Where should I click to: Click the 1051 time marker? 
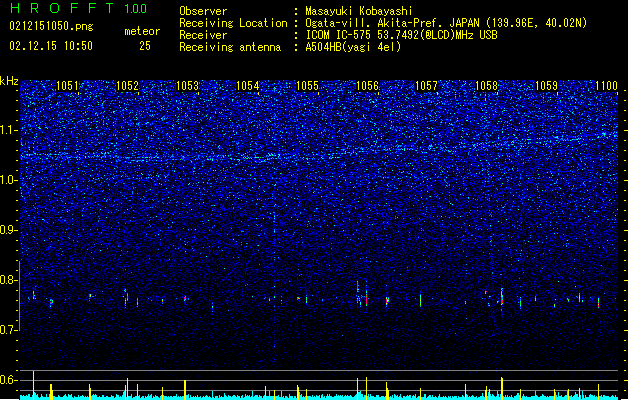coord(67,86)
